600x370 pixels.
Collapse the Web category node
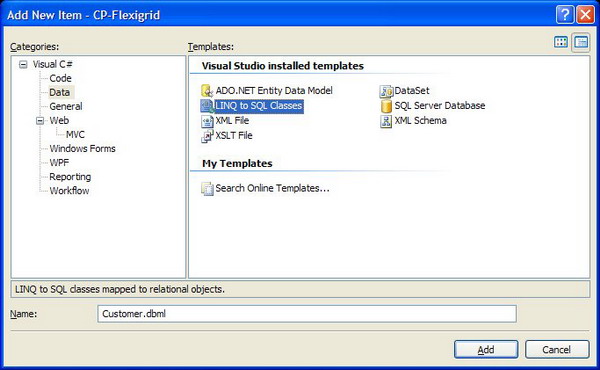point(40,121)
